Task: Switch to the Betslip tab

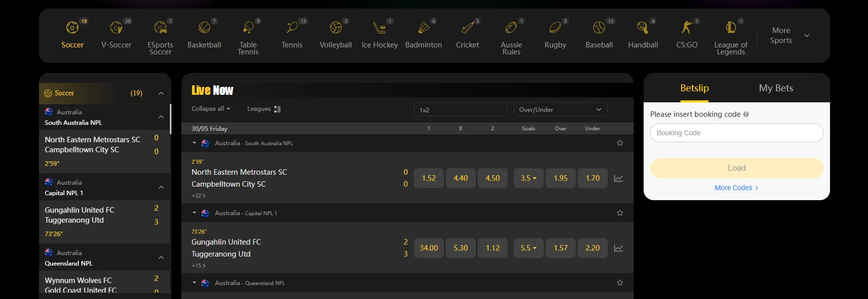Action: tap(694, 88)
